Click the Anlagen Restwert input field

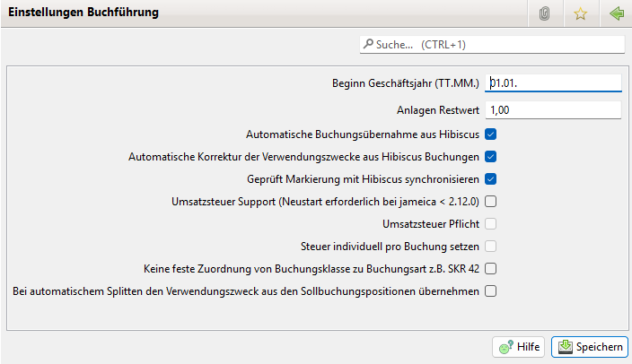point(553,110)
